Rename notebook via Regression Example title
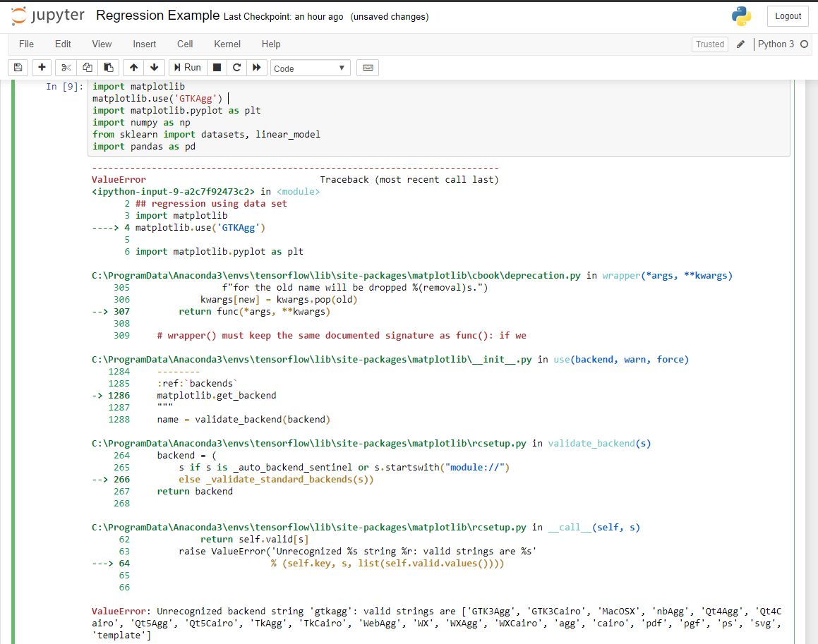The width and height of the screenshot is (818, 644). (157, 16)
